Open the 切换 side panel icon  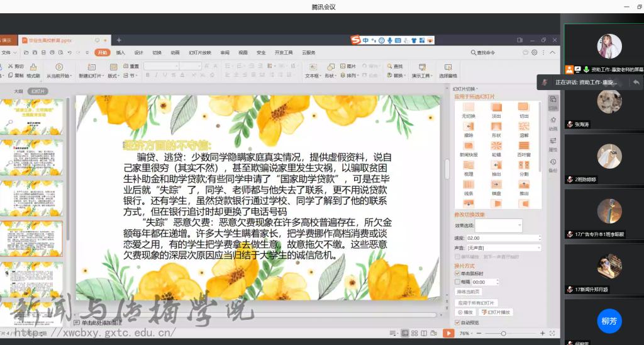pos(553,103)
